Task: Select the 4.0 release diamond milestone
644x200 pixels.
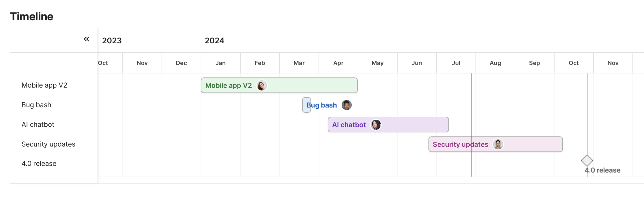Action: pos(587,160)
